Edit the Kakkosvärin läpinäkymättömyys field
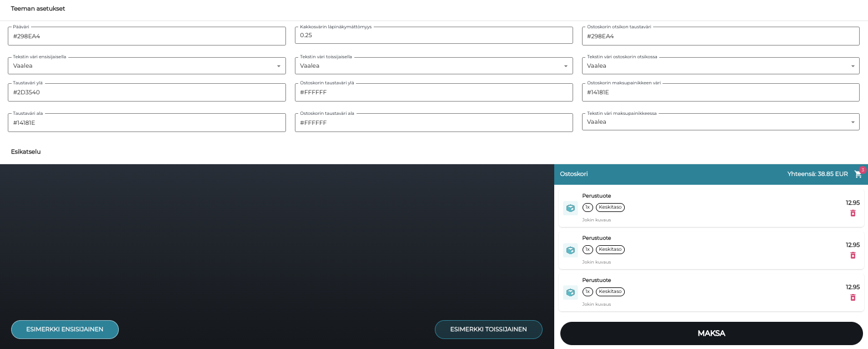Image resolution: width=868 pixels, height=349 pixels. point(434,35)
